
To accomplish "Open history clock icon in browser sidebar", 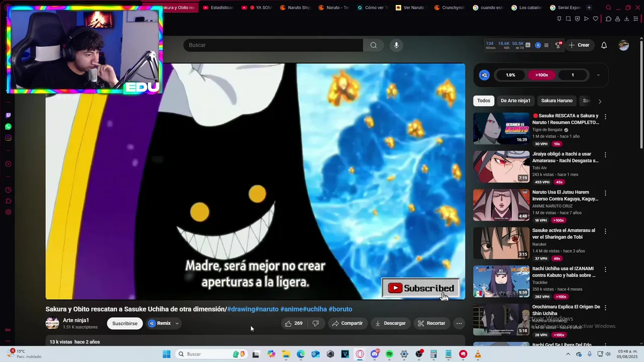I will pos(8,190).
